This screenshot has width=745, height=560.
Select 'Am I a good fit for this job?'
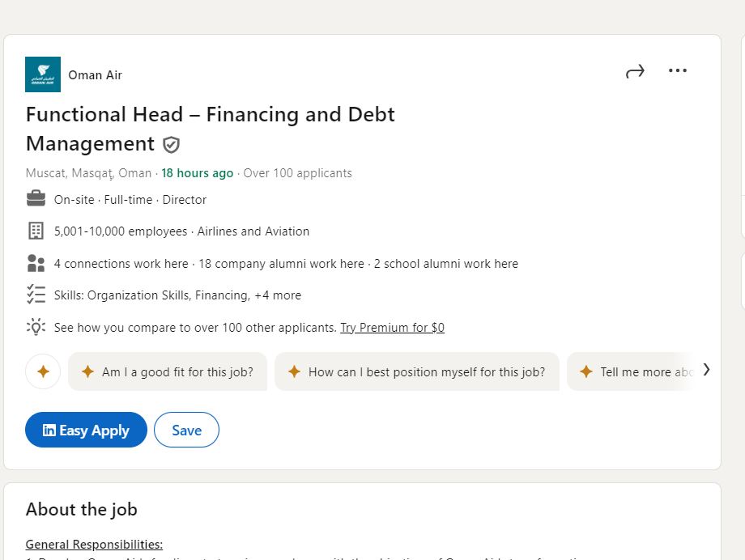tap(168, 371)
